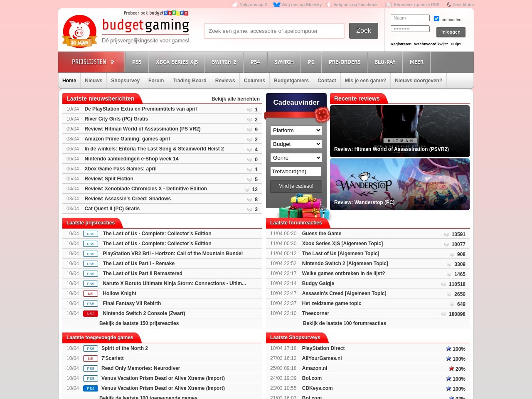Image resolution: width=532 pixels, height=399 pixels.
Task: Toggle the 'onthouden' remember-me checkbox
Action: pyautogui.click(x=436, y=18)
